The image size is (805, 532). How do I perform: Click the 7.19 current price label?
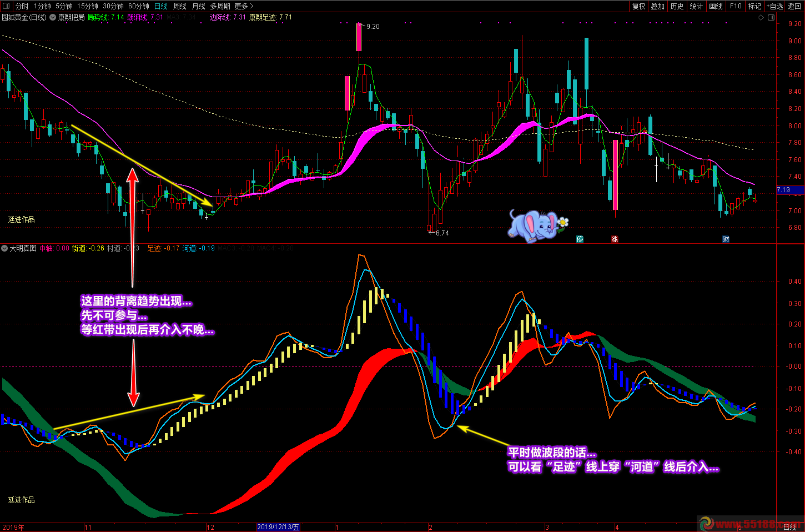tap(784, 190)
